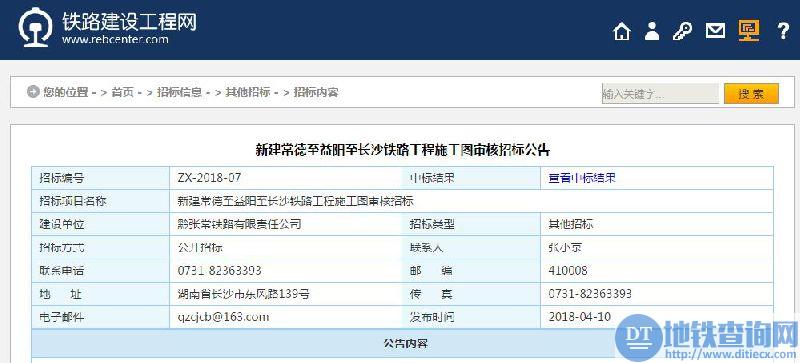Open the envelope mail icon
This screenshot has height=363, width=800.
coord(715,31)
